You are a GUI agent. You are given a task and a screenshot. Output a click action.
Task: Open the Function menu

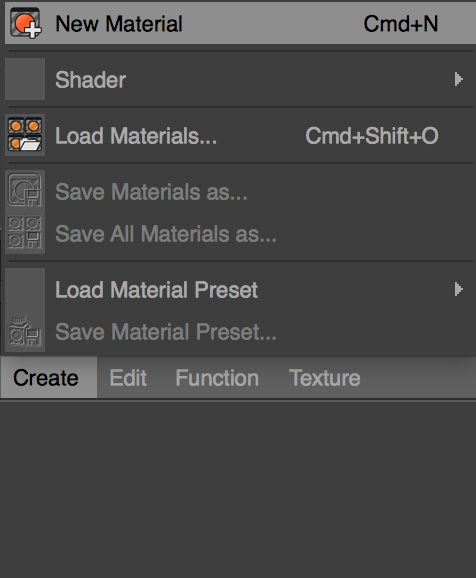[x=217, y=378]
